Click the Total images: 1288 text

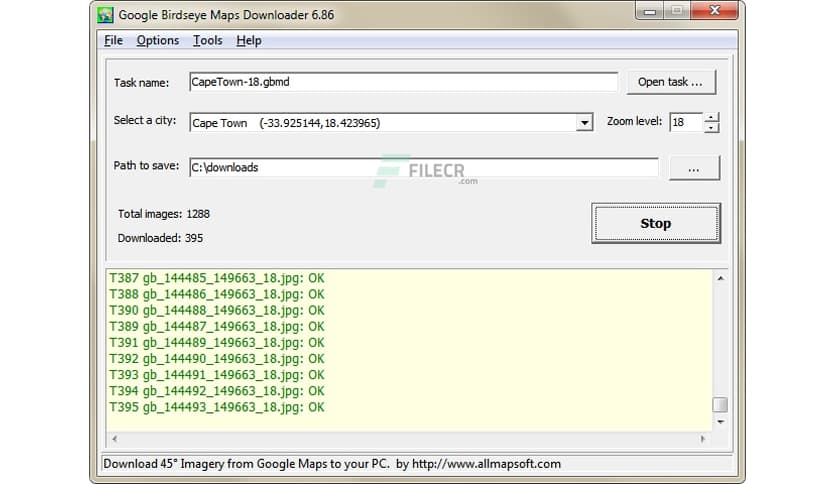click(164, 214)
